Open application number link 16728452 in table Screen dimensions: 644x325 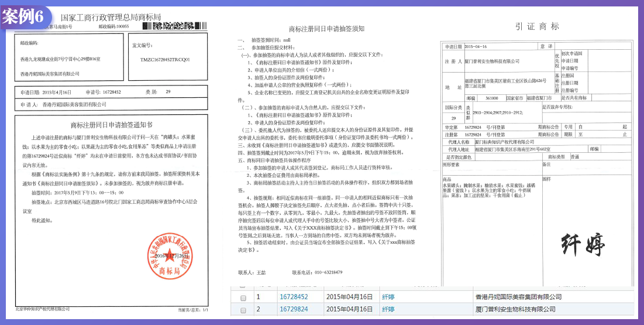click(x=294, y=297)
